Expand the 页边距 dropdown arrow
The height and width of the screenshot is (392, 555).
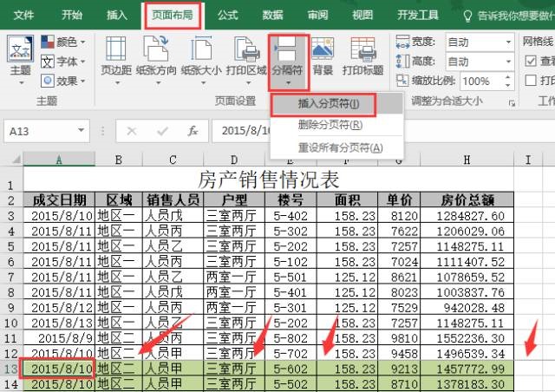point(117,83)
